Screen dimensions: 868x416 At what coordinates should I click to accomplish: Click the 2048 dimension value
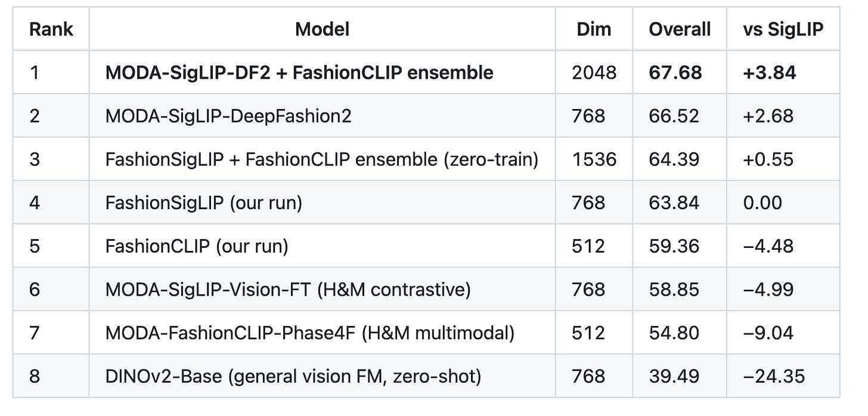point(594,73)
